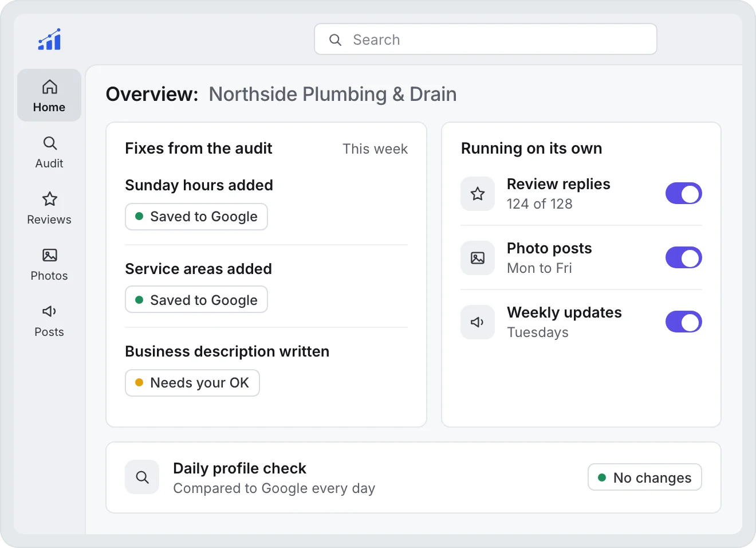Click Compared to Google every day text
The height and width of the screenshot is (548, 756).
274,488
